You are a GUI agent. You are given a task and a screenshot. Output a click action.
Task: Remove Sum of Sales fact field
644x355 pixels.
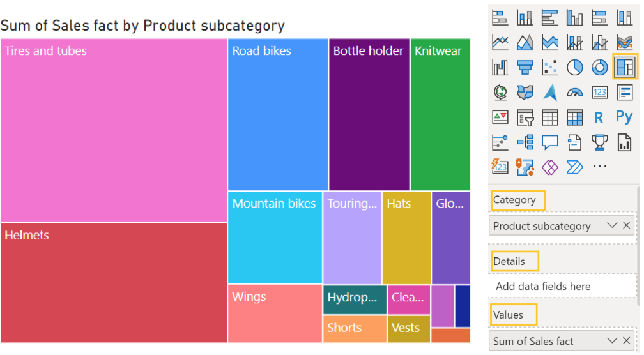click(x=627, y=341)
